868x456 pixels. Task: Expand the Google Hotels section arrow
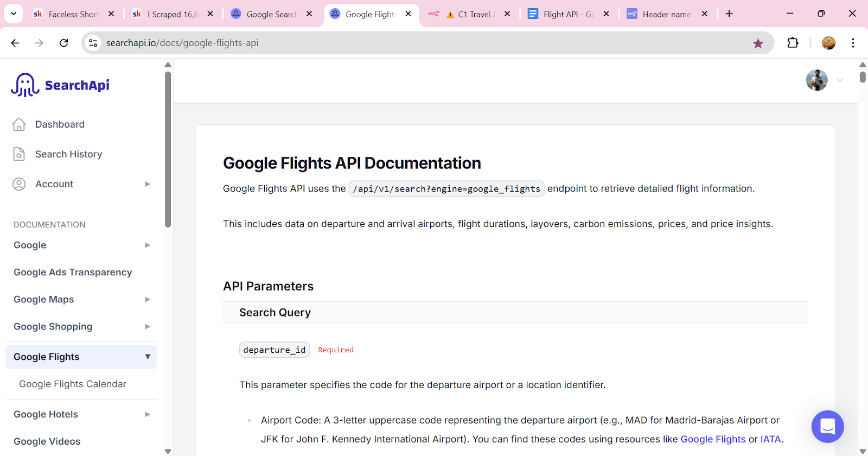click(148, 414)
